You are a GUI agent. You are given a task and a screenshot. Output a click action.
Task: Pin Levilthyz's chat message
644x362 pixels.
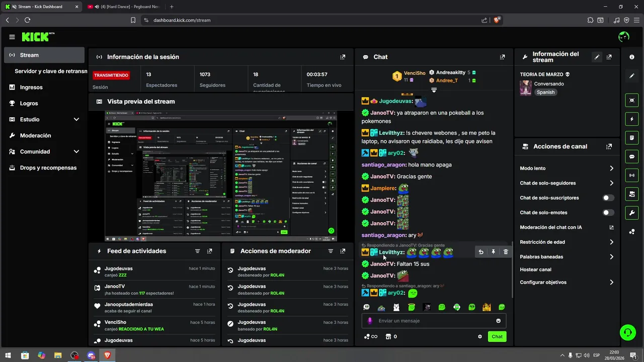tap(494, 252)
